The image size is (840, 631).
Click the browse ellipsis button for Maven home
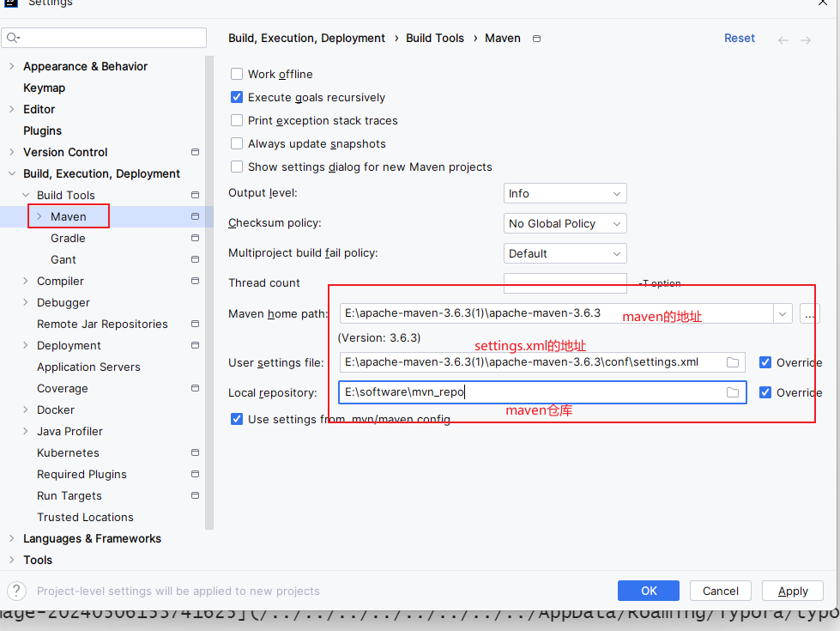pyautogui.click(x=809, y=313)
